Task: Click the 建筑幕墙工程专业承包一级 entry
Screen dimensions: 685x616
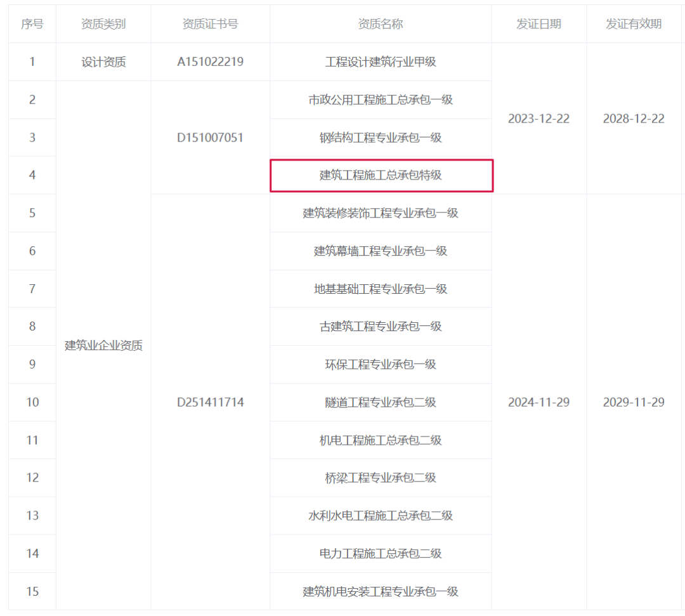Action: coord(381,251)
